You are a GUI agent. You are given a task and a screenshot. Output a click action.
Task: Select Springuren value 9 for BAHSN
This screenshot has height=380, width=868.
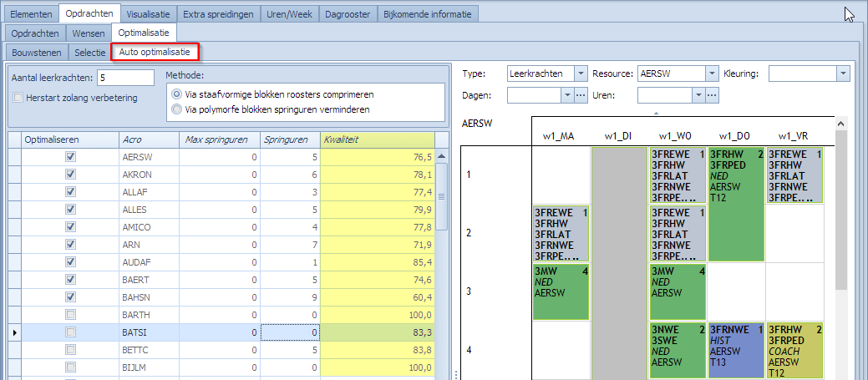[x=290, y=297]
